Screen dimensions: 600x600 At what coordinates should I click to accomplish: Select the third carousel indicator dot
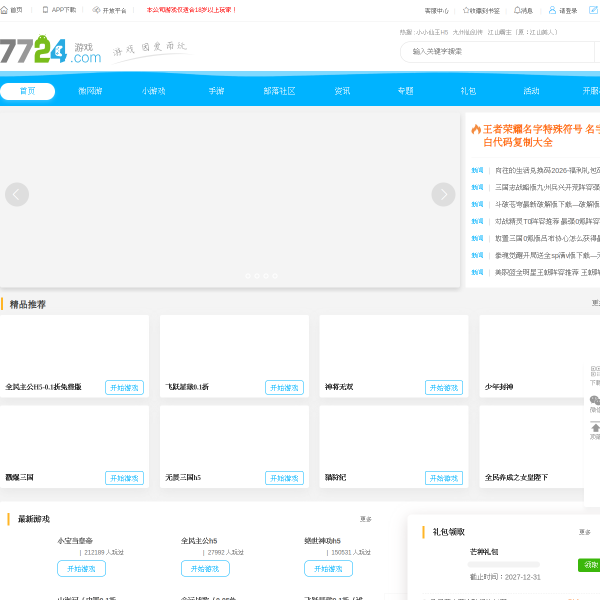pyautogui.click(x=266, y=276)
